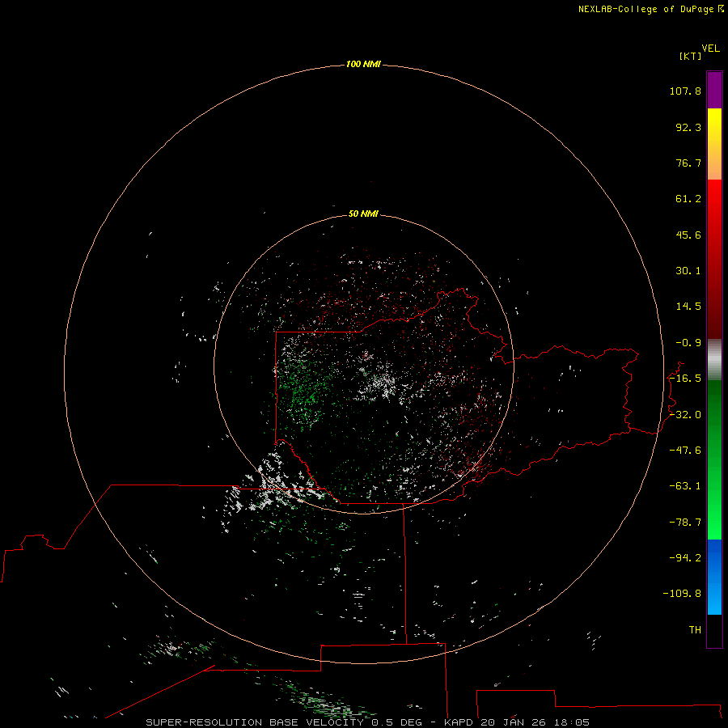The width and height of the screenshot is (728, 728).
Task: Click the blue segment of the velocity color bar
Action: [x=714, y=577]
